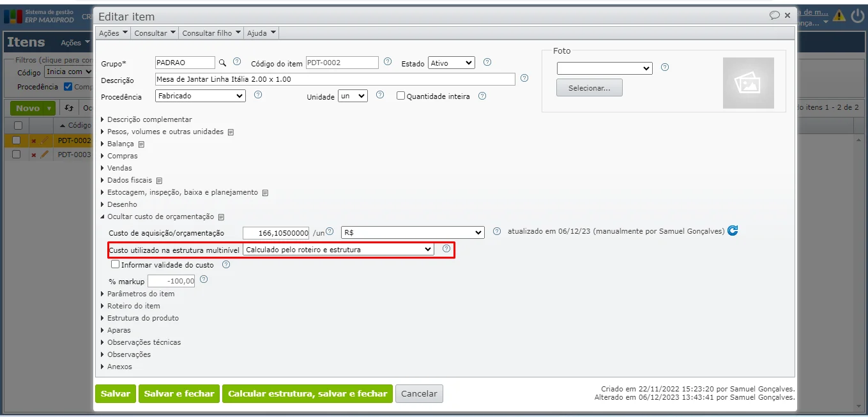
Task: Click the Salvar button
Action: pos(116,393)
